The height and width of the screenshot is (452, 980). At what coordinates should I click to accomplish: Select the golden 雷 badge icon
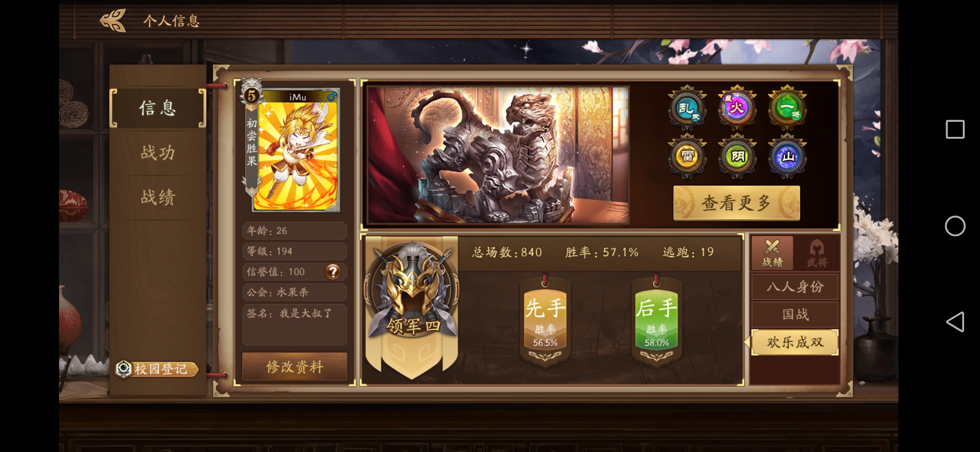click(x=687, y=157)
